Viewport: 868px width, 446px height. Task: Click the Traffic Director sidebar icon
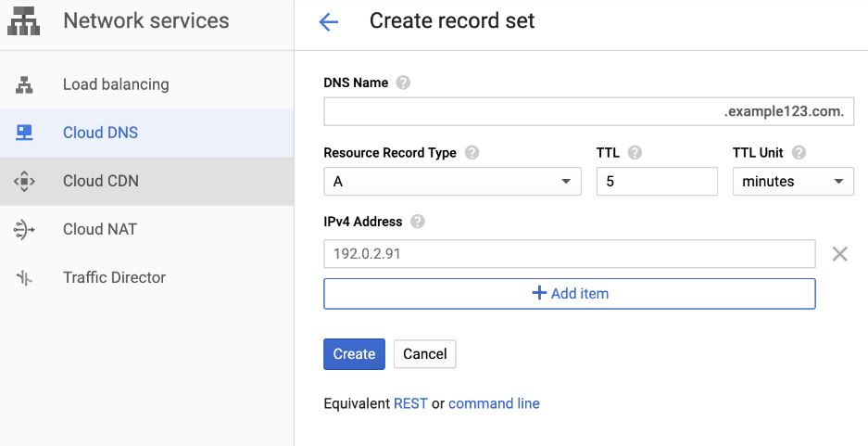[24, 277]
